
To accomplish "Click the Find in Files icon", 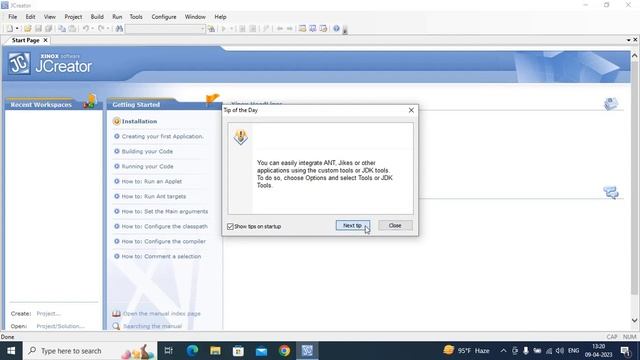I will 211,29.
